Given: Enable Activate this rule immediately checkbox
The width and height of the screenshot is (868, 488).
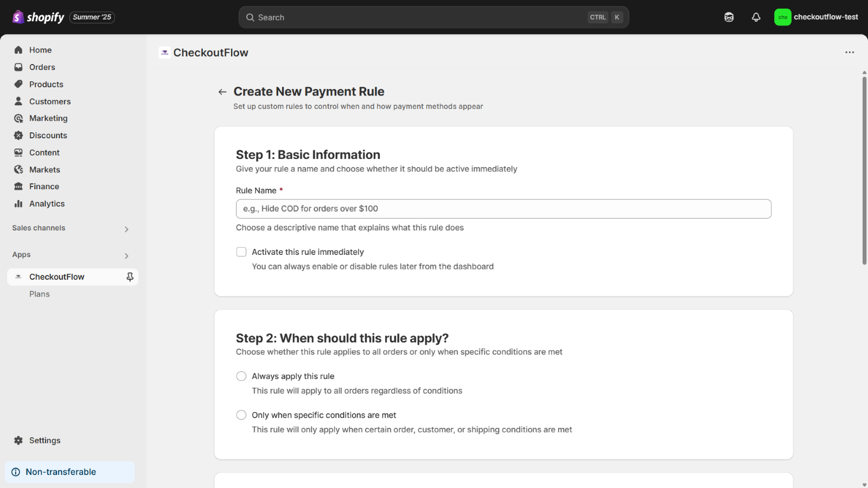Looking at the screenshot, I should [x=241, y=252].
